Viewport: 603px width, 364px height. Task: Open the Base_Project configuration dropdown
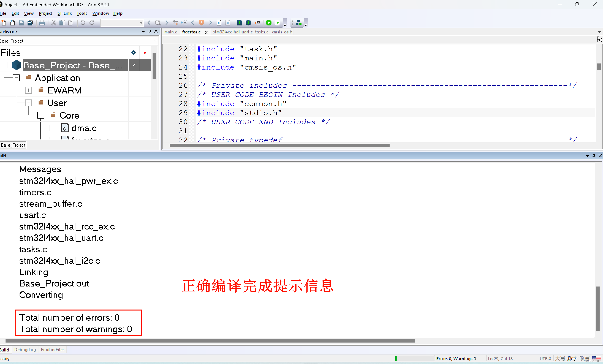click(x=155, y=41)
